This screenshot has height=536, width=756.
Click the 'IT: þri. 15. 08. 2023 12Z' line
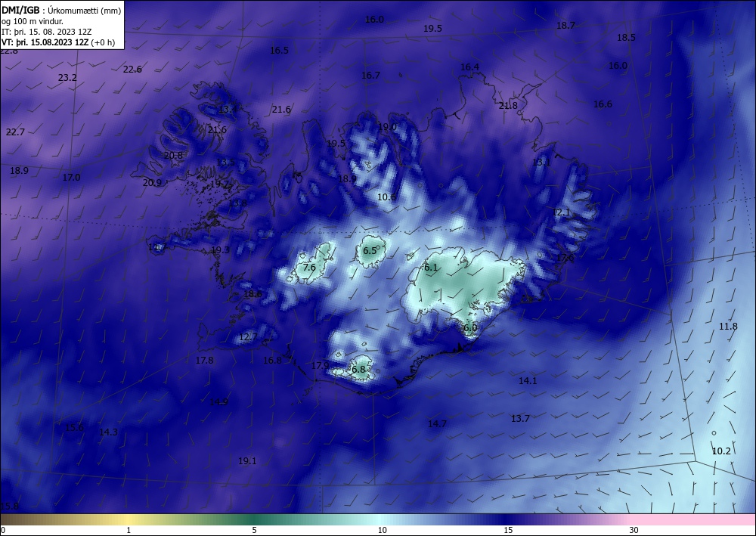47,32
